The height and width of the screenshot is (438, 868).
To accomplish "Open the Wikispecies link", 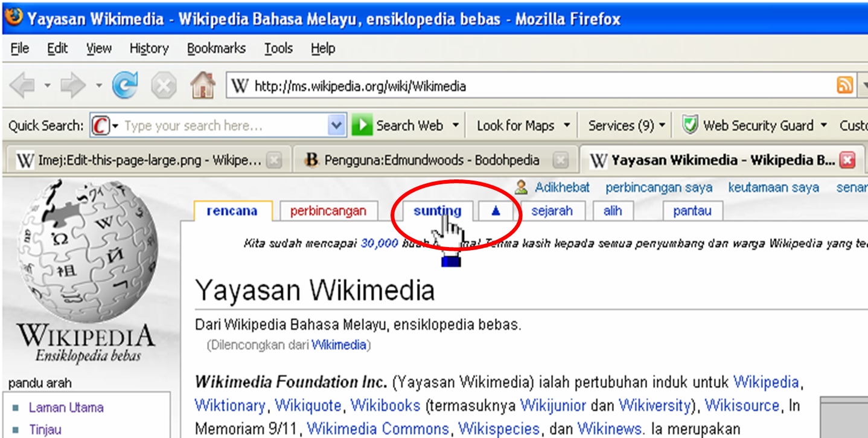I will [499, 429].
